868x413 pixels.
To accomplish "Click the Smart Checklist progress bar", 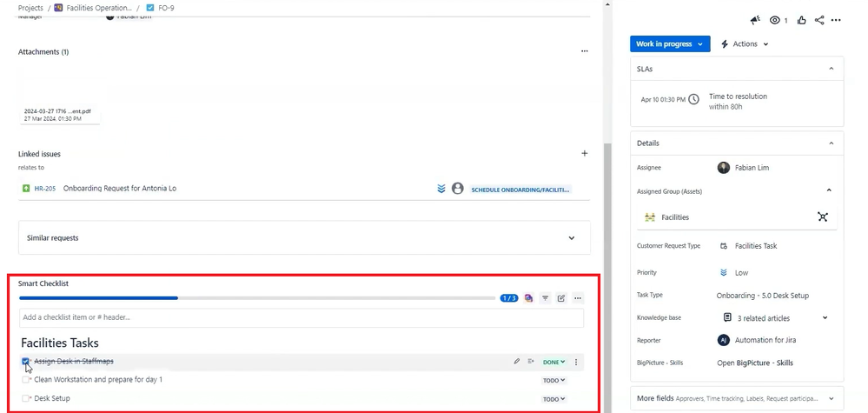I will pyautogui.click(x=257, y=298).
